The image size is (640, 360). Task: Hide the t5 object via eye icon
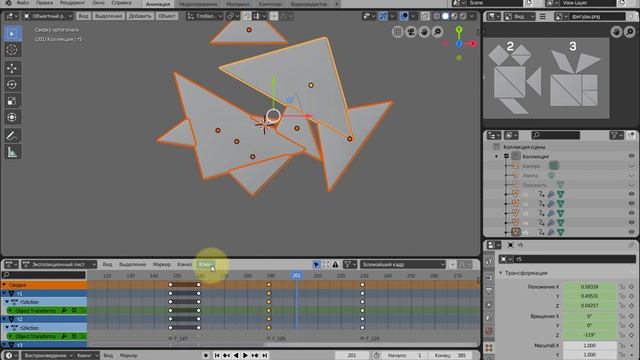631,232
